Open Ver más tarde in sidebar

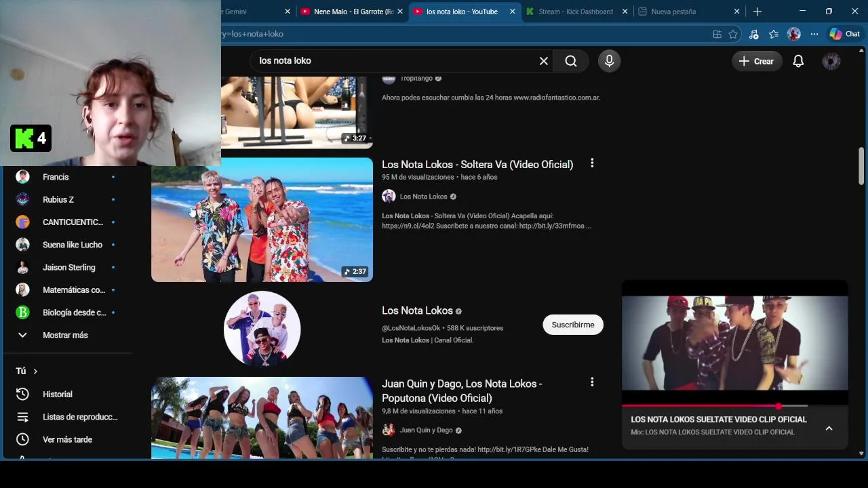tap(66, 439)
